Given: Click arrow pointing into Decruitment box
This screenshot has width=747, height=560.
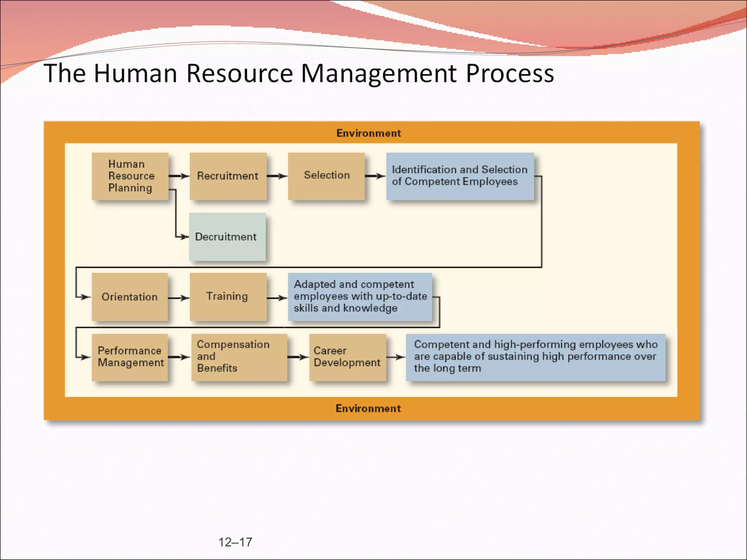Looking at the screenshot, I should coord(182,237).
